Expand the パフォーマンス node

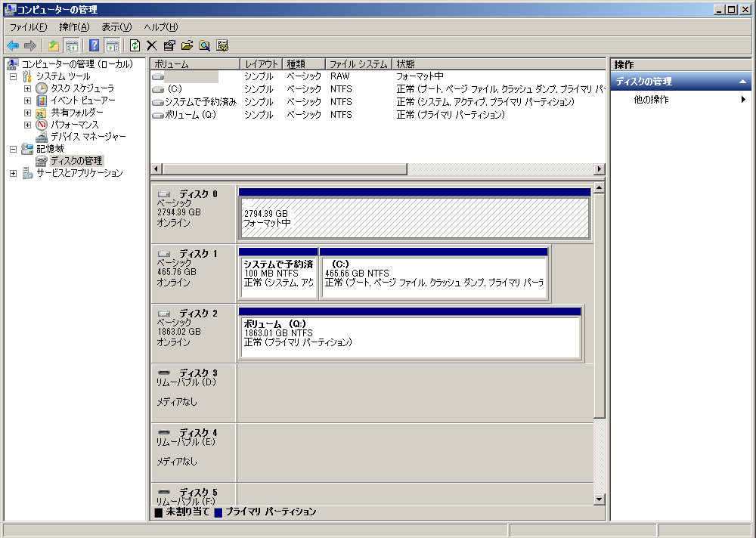coord(27,125)
